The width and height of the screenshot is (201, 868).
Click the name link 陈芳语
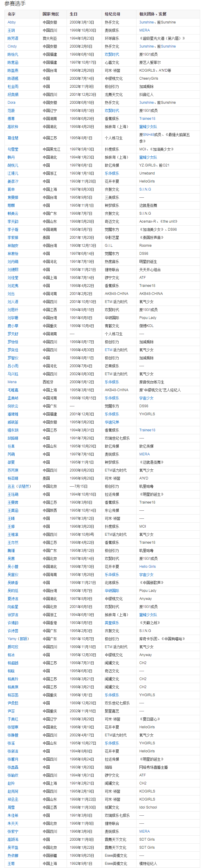coord(13,38)
